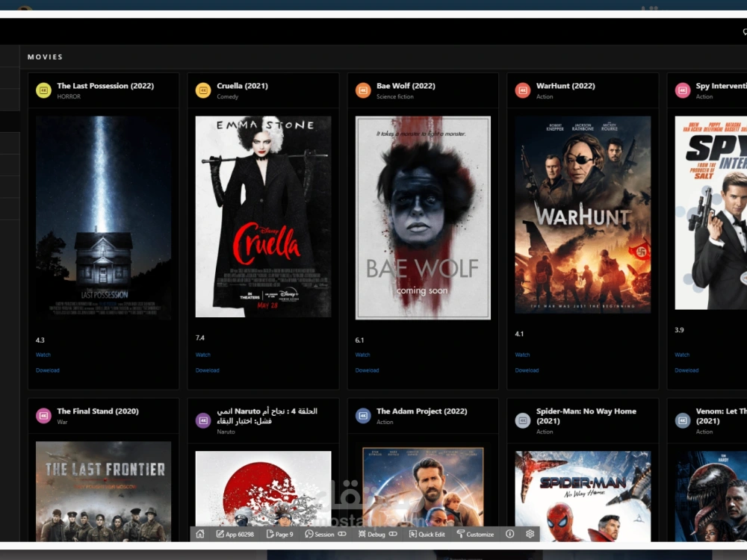The height and width of the screenshot is (560, 747).
Task: Click the title Cruella (2021)
Action: [x=242, y=86]
